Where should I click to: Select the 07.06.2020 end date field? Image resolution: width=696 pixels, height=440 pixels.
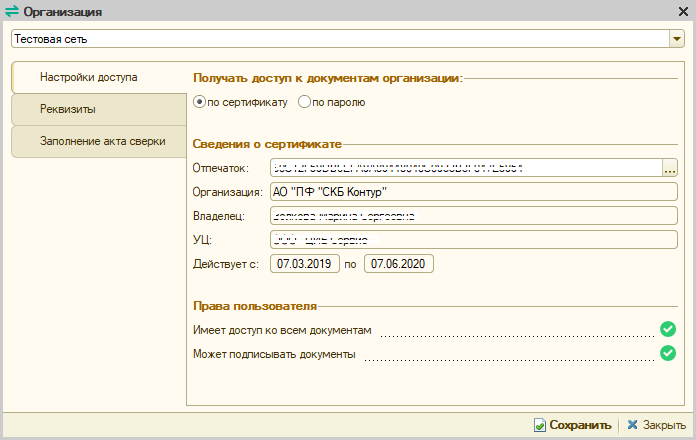click(399, 264)
